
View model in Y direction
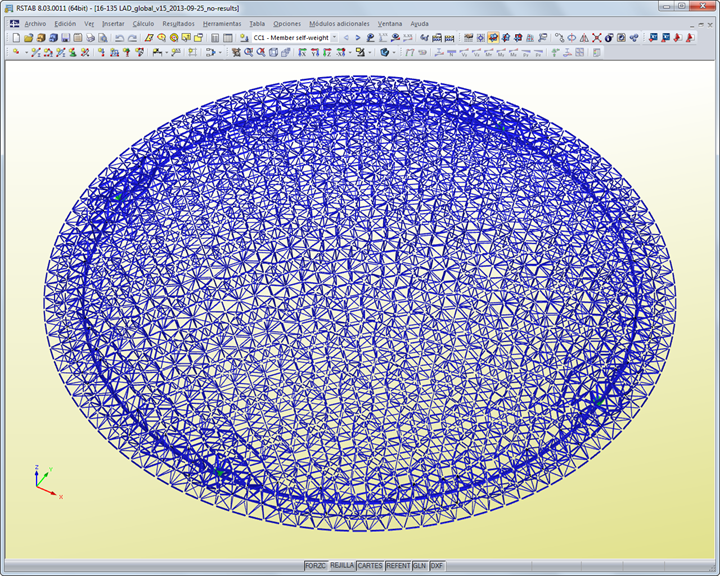[x=315, y=52]
